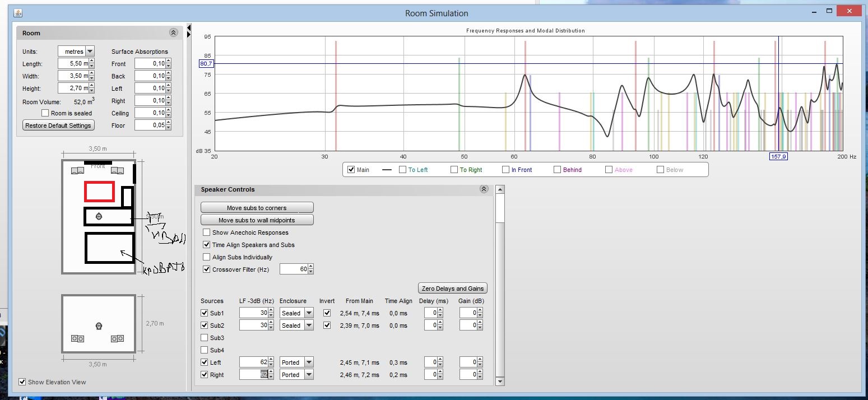The height and width of the screenshot is (400, 868).
Task: Toggle Show Anechoic Responses checkbox
Action: 207,232
